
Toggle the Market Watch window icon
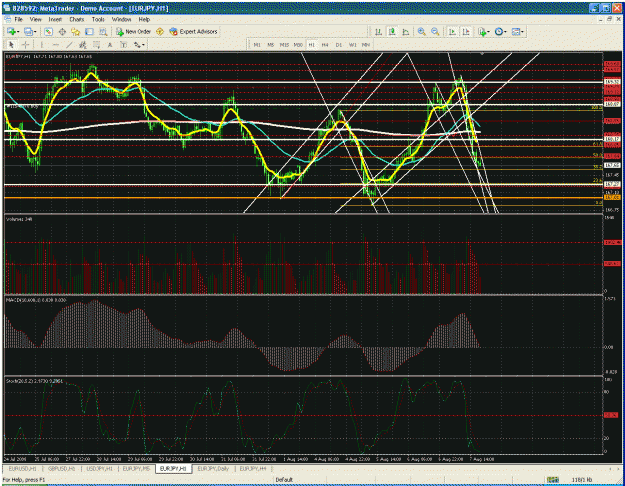pos(49,31)
